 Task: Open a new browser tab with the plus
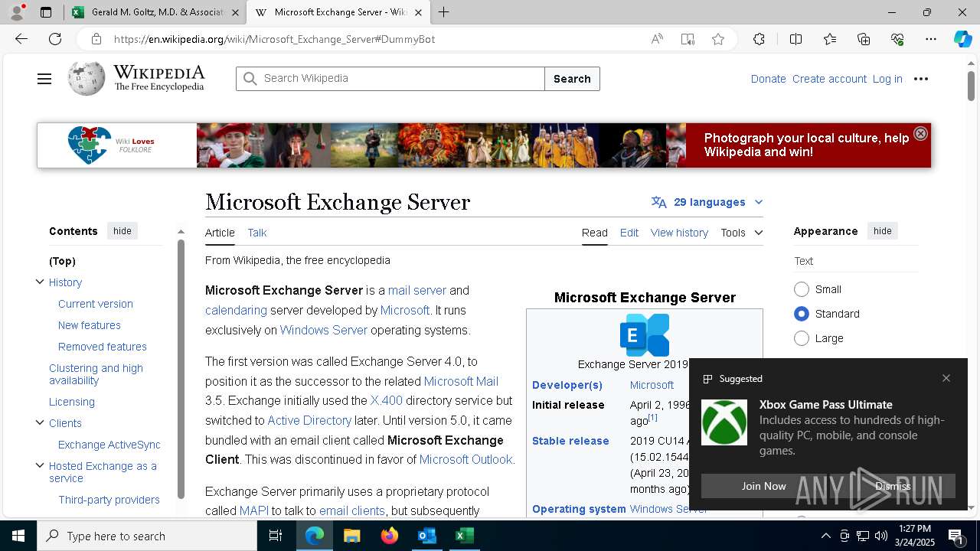(443, 12)
